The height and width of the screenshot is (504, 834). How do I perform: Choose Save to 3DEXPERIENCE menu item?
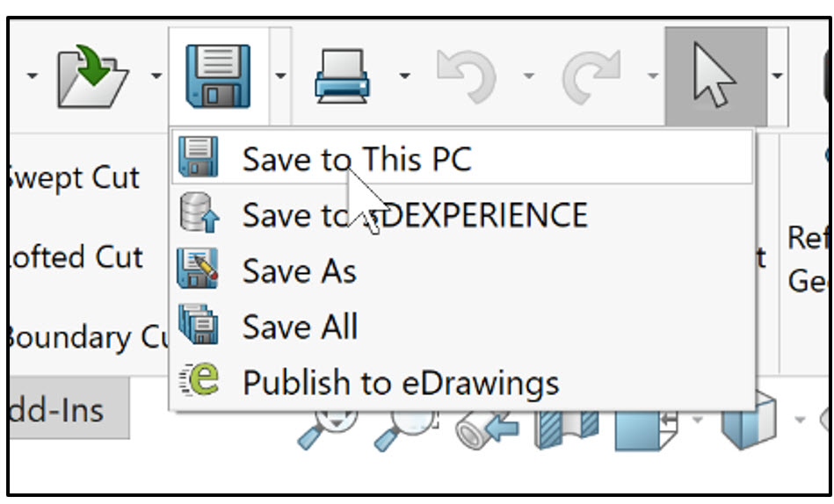(x=462, y=214)
